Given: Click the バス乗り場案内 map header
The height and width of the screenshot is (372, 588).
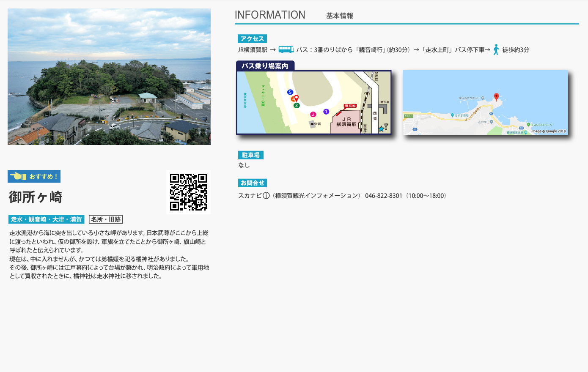Looking at the screenshot, I should 265,66.
